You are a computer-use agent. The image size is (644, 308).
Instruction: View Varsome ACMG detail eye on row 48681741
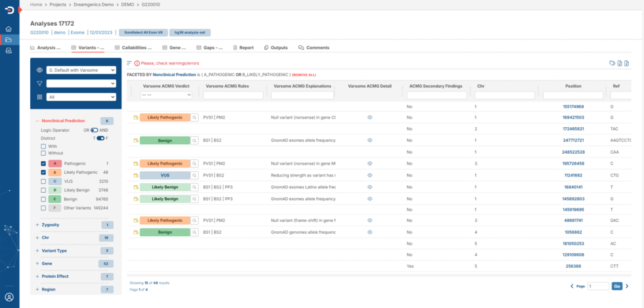pos(370,220)
